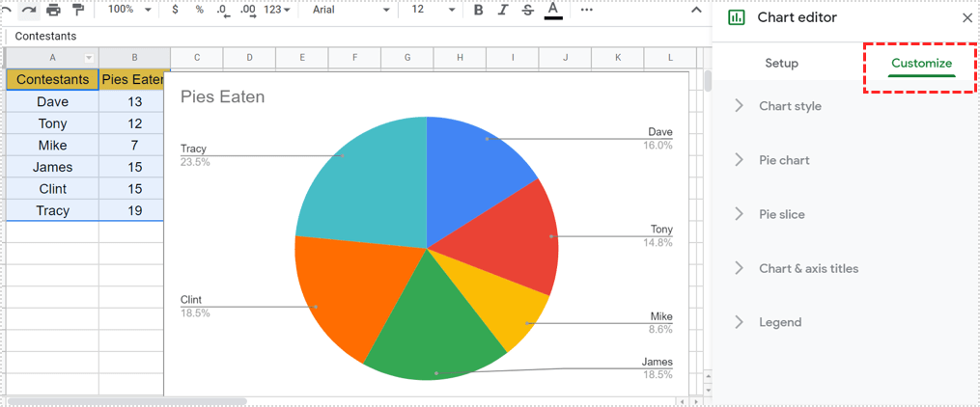Click the Pies Eaten chart title
980x407 pixels.
pyautogui.click(x=222, y=97)
